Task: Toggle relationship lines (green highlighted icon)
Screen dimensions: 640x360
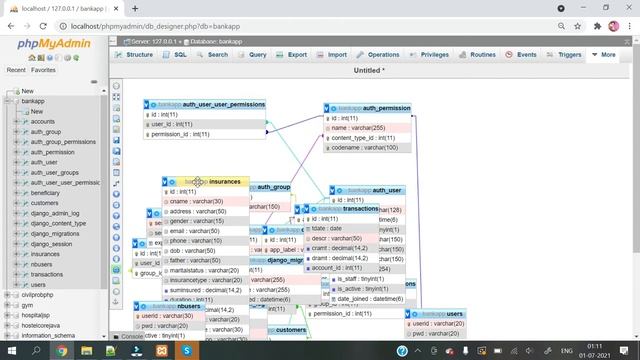Action: click(116, 270)
